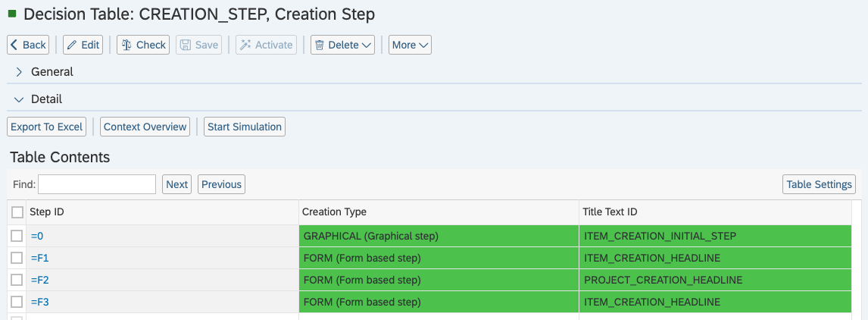
Task: Expand the General section
Action: pyautogui.click(x=20, y=72)
